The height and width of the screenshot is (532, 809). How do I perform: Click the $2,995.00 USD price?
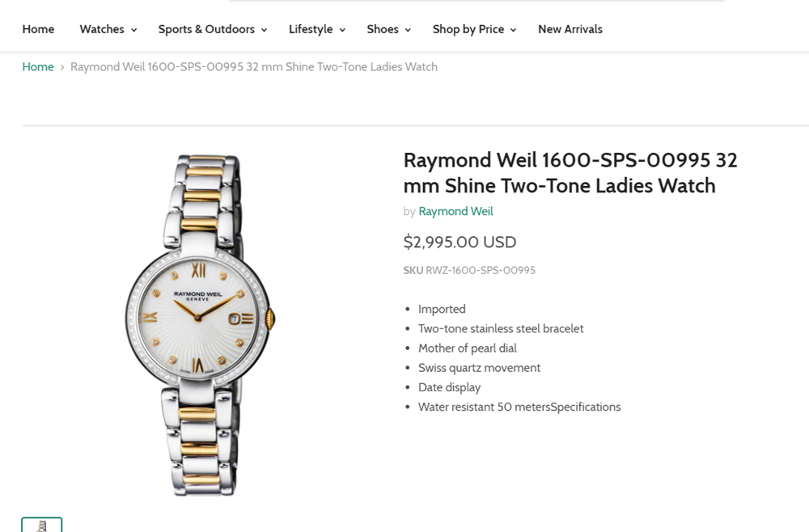click(460, 242)
